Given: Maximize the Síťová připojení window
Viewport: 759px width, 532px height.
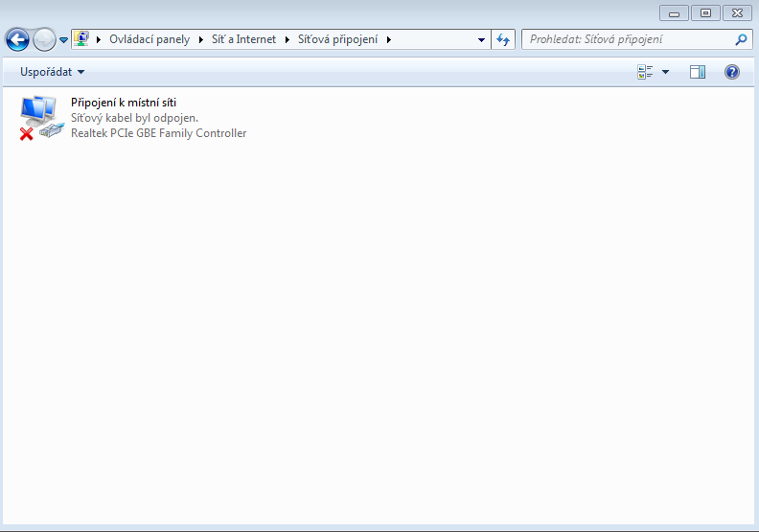Looking at the screenshot, I should 705,13.
